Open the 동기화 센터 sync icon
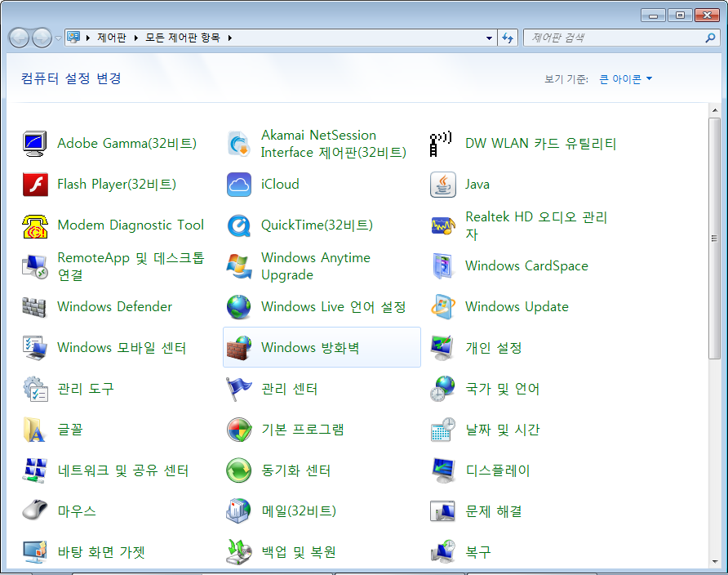The width and height of the screenshot is (728, 575). (x=239, y=470)
